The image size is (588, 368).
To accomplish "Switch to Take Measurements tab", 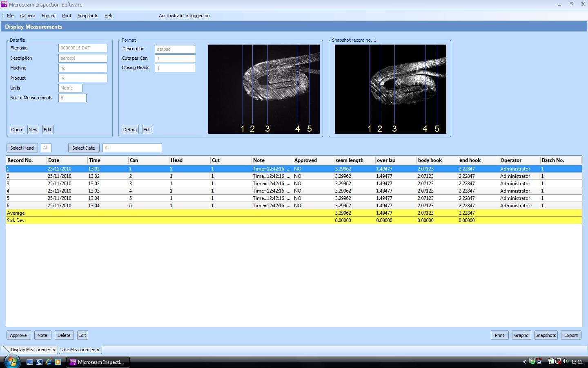I will pos(79,350).
